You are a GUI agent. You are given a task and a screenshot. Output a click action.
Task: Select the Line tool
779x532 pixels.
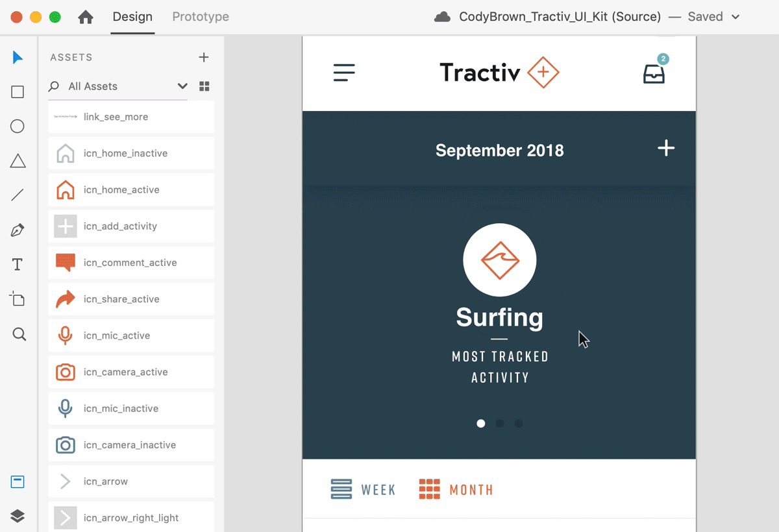click(18, 195)
